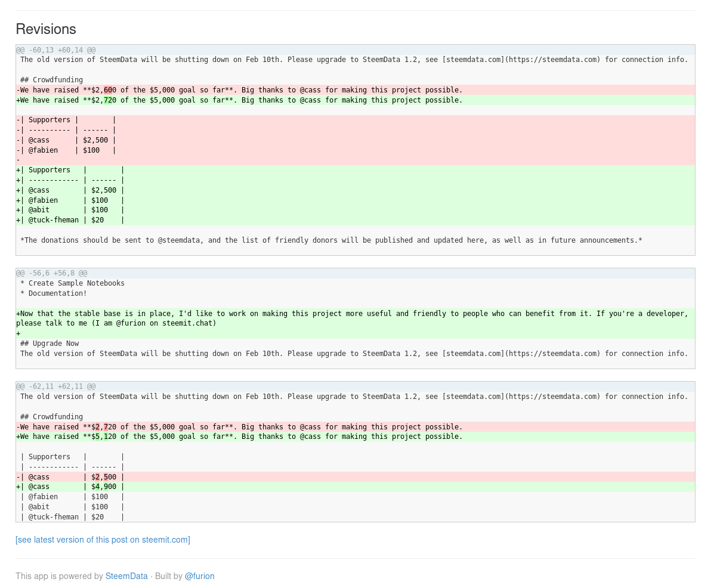Open the latest version link on steemit.com
Screen dimensions: 711x588
coord(103,540)
